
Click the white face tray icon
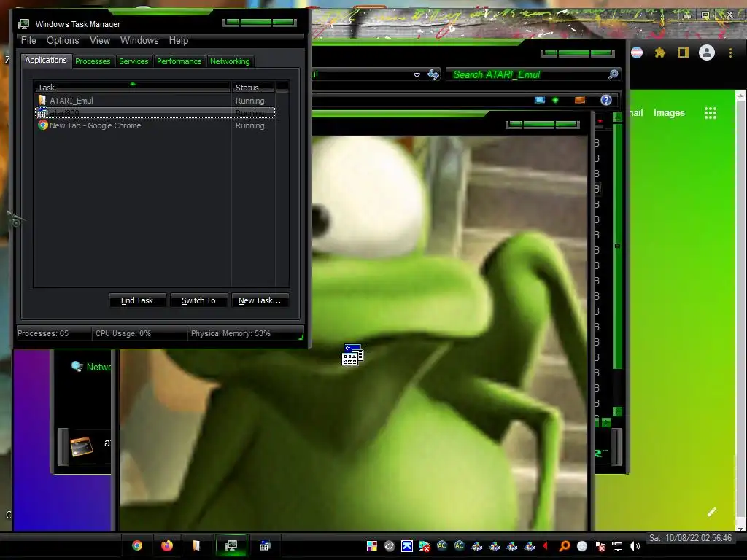582,546
